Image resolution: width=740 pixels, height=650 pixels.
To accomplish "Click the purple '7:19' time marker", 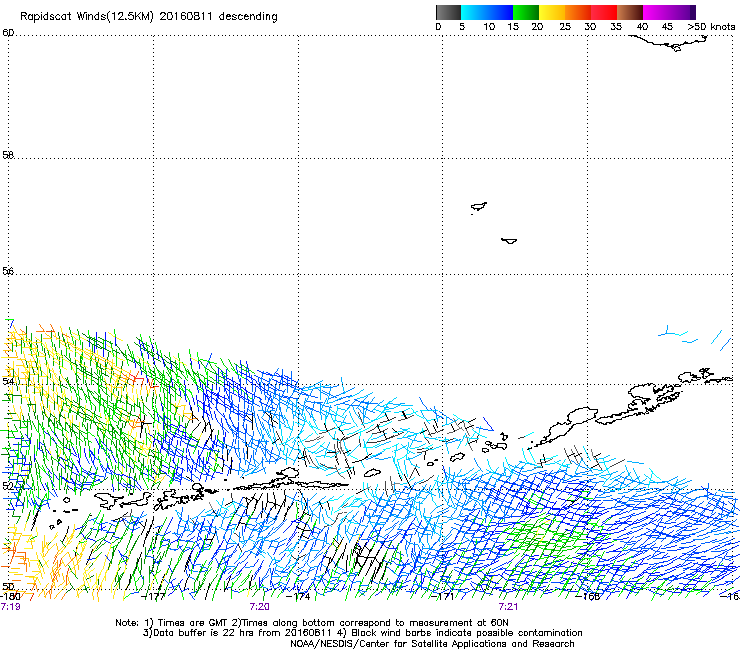I will (x=10, y=607).
